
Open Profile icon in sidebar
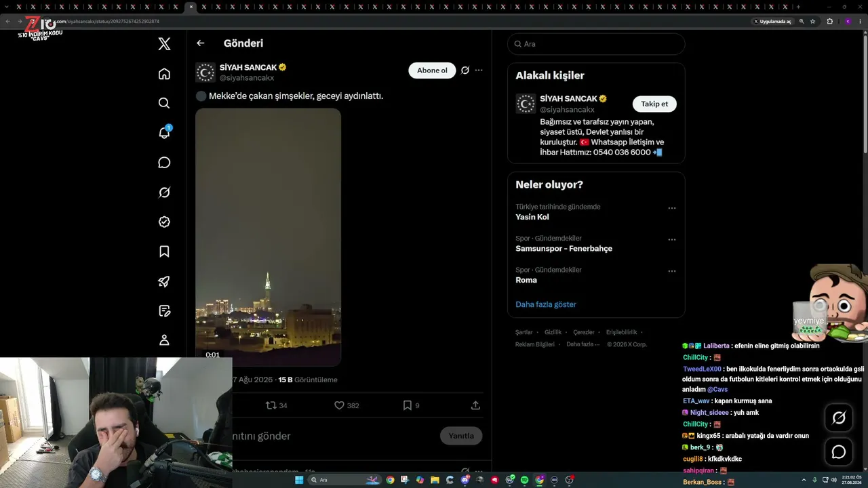(164, 340)
